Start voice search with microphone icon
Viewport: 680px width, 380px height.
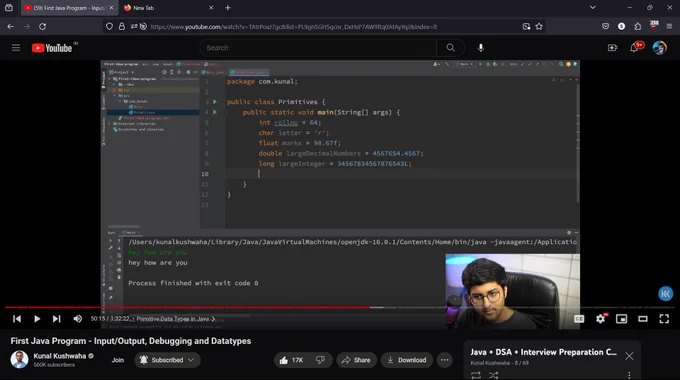pos(481,48)
